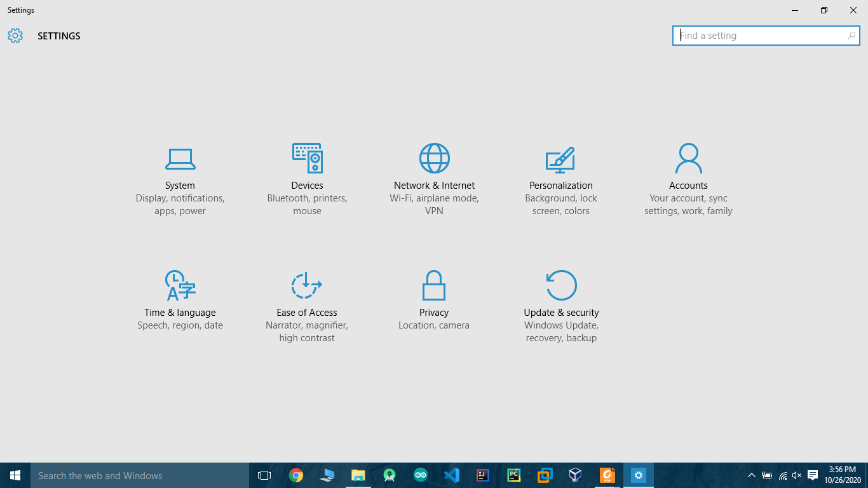The image size is (868, 488).
Task: Open the Action Center notifications icon
Action: coord(813,475)
